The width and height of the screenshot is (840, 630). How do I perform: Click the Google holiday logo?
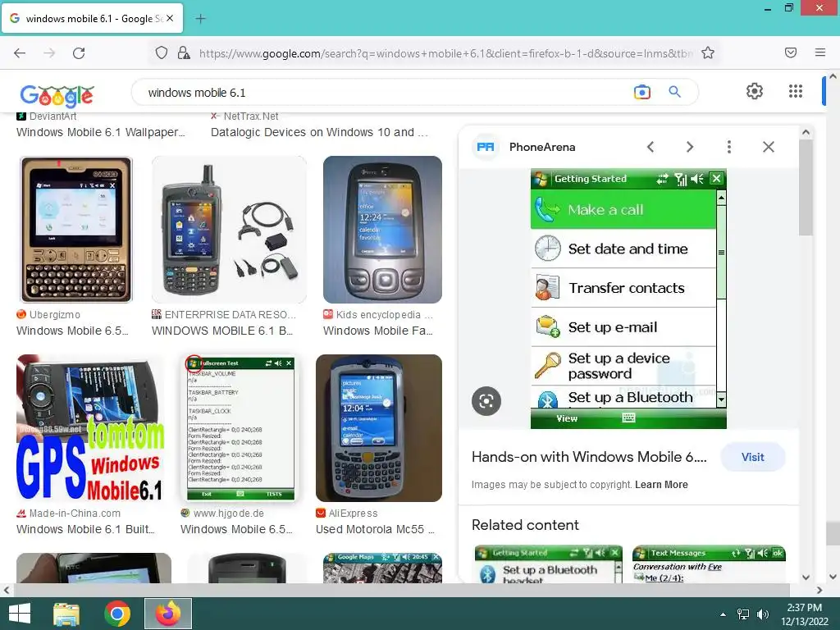click(57, 95)
